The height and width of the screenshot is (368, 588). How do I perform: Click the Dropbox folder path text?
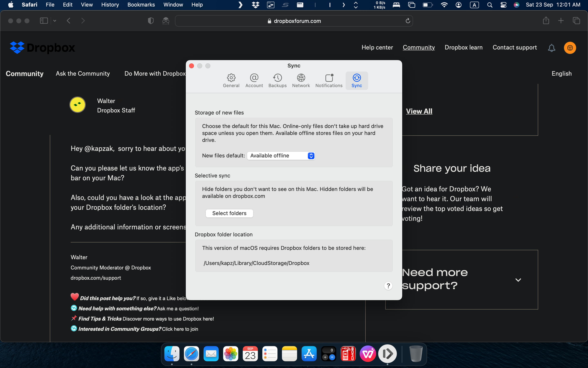coord(256,263)
